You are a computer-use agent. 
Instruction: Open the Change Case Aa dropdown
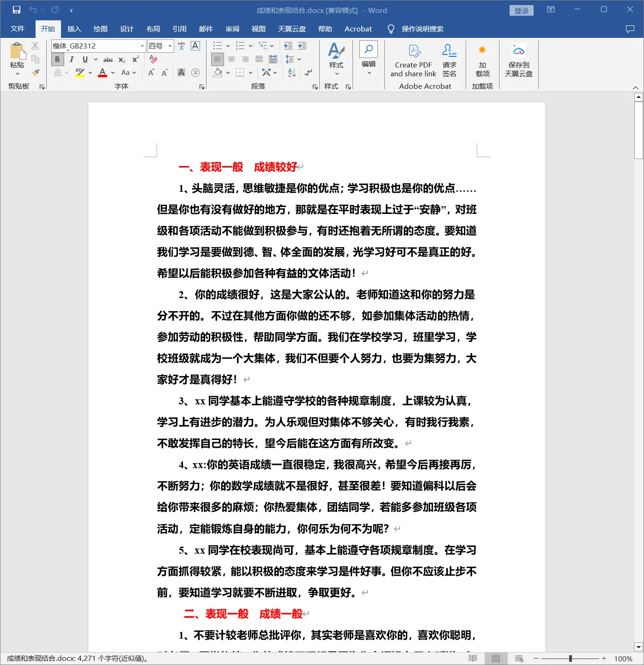pos(128,73)
